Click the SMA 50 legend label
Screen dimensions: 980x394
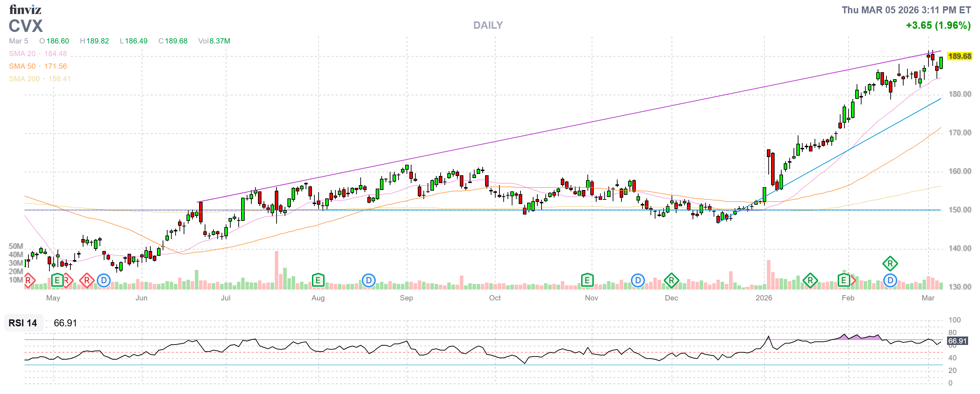[22, 66]
